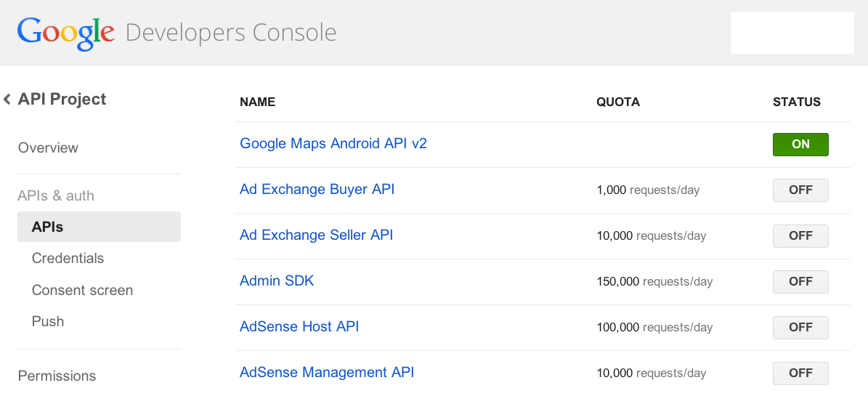Open the Google Maps Android API v2 link
The image size is (868, 396).
pyautogui.click(x=333, y=144)
